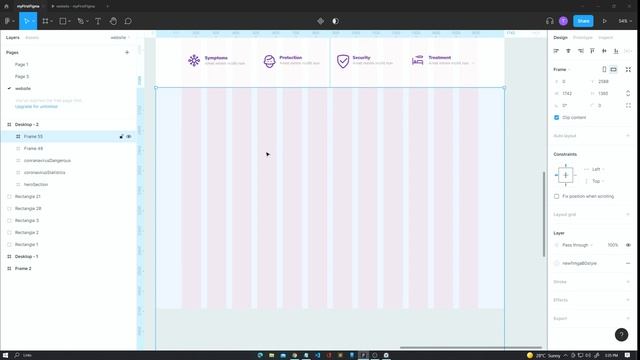
Task: Select the Frame tool
Action: point(46,21)
